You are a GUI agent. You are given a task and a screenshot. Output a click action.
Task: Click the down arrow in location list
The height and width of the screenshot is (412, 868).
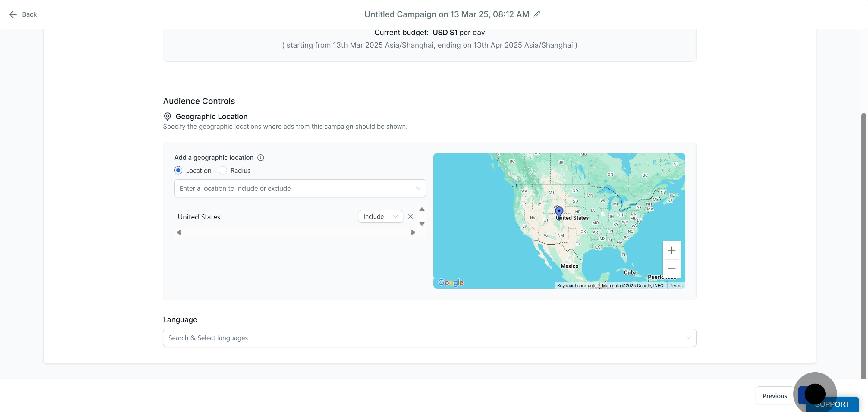[x=422, y=224]
